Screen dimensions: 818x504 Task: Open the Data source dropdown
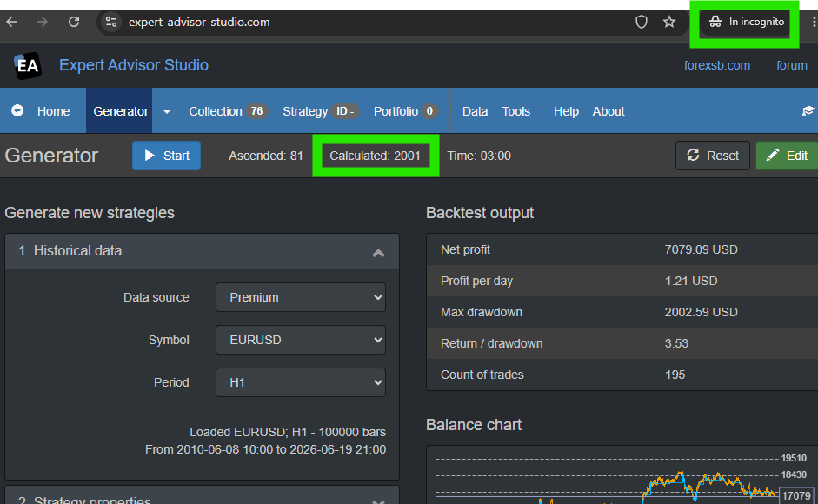[x=301, y=297]
